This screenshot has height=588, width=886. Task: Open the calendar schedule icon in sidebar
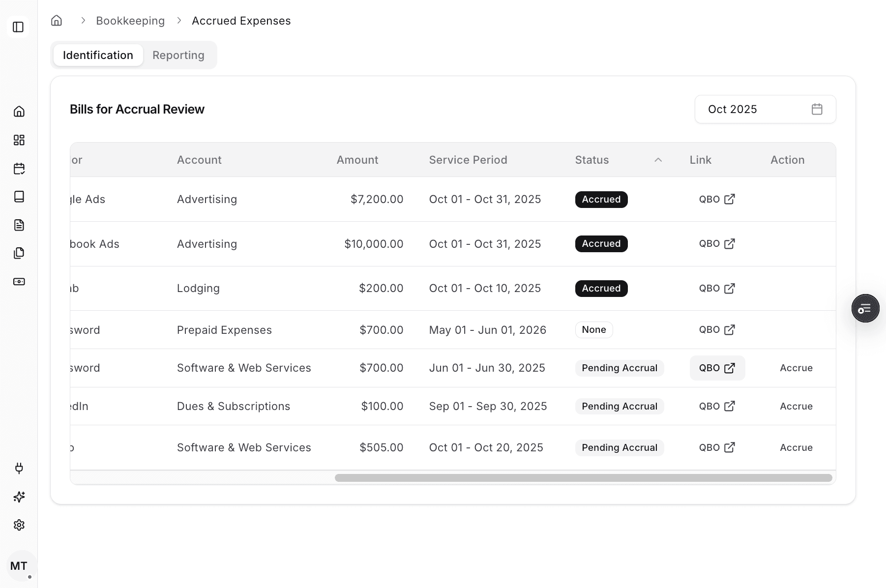19,168
